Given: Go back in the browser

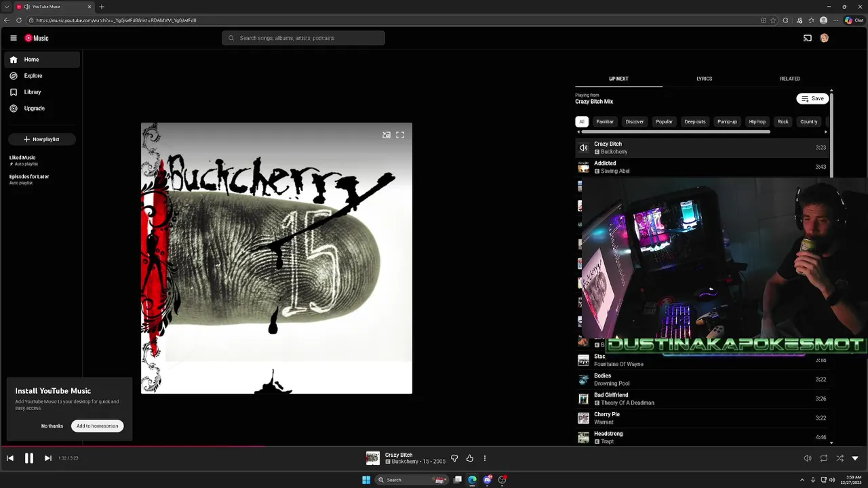Looking at the screenshot, I should pyautogui.click(x=7, y=20).
